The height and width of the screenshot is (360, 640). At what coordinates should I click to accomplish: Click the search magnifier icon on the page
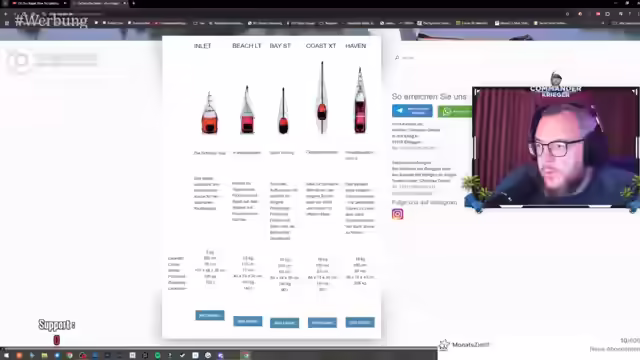click(x=397, y=58)
